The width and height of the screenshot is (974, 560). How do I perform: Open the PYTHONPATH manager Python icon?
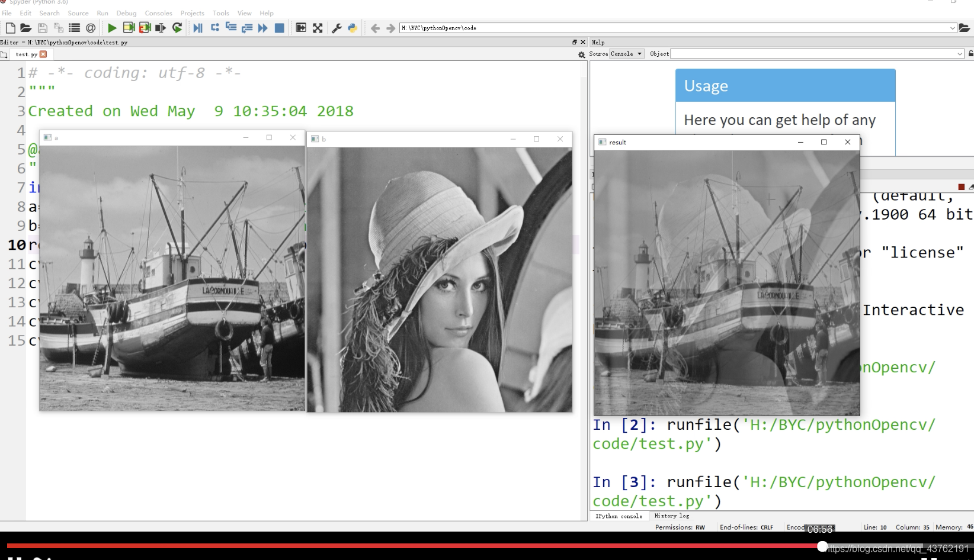click(x=353, y=28)
